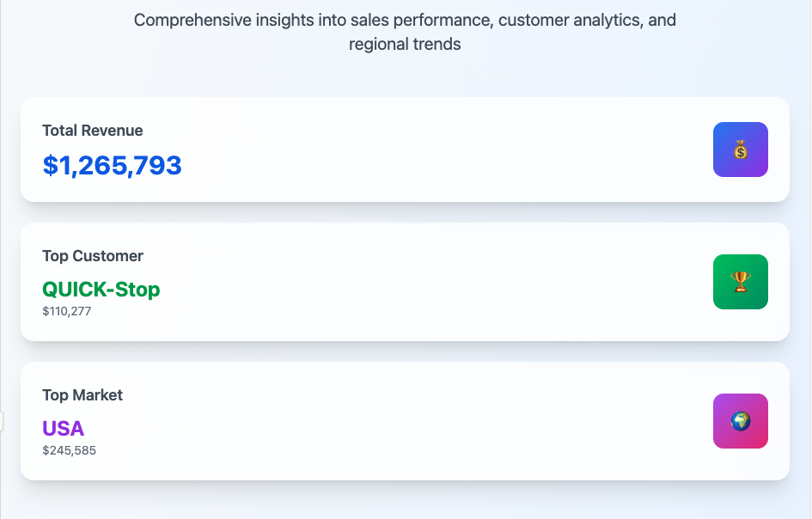This screenshot has width=812, height=519.
Task: Click the dashboard subtitle text at the top
Action: point(405,31)
